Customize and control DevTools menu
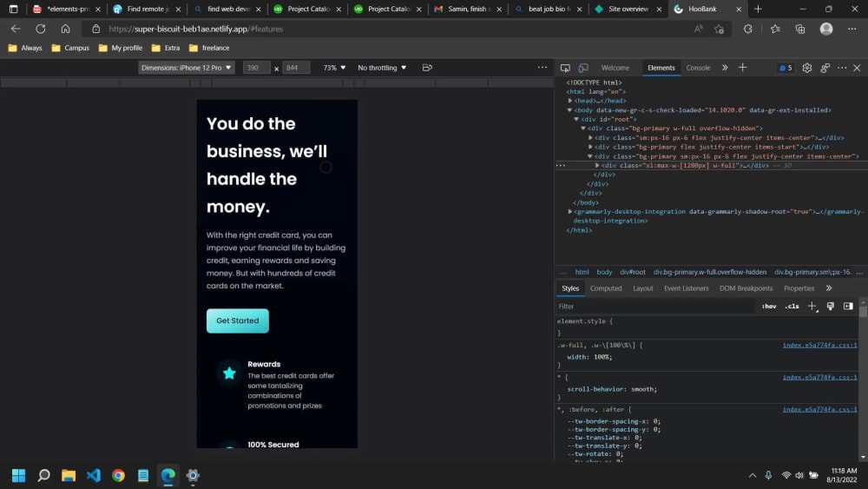Image resolution: width=868 pixels, height=489 pixels. pyautogui.click(x=842, y=68)
